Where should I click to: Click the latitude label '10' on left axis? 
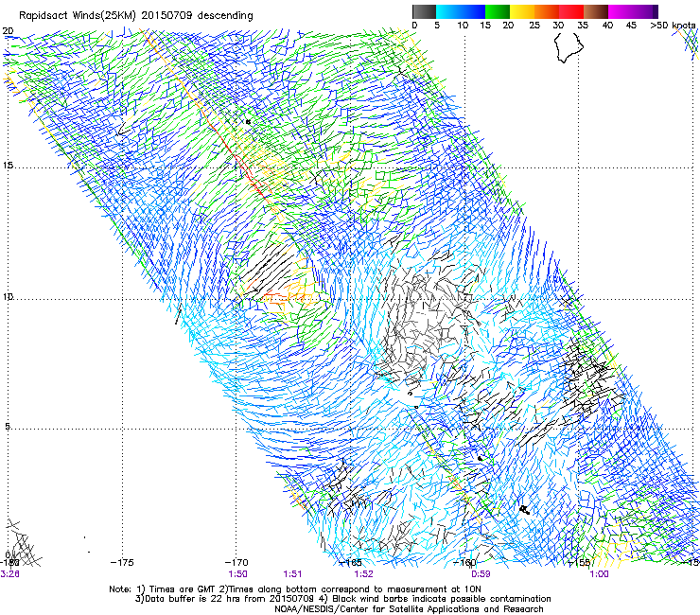coord(8,296)
